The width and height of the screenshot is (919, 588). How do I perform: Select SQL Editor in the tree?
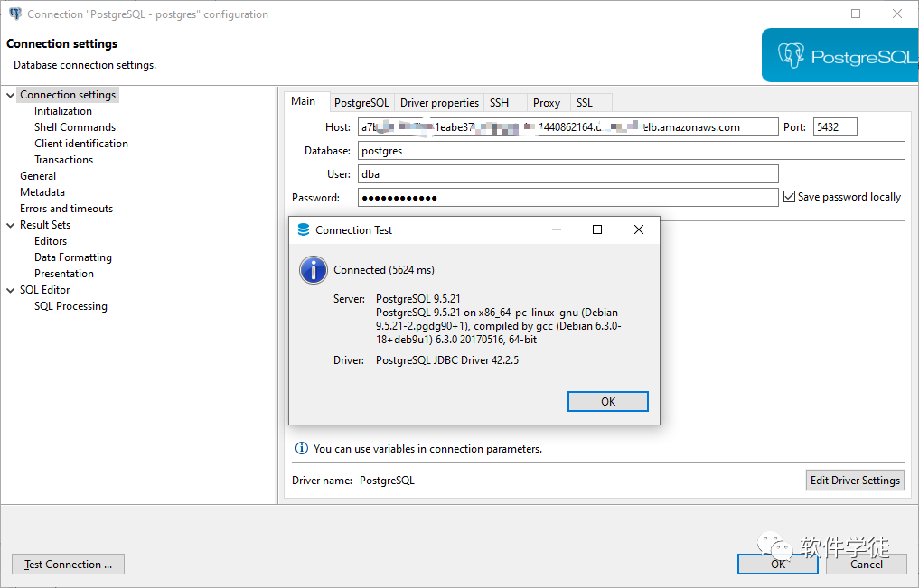pos(44,290)
